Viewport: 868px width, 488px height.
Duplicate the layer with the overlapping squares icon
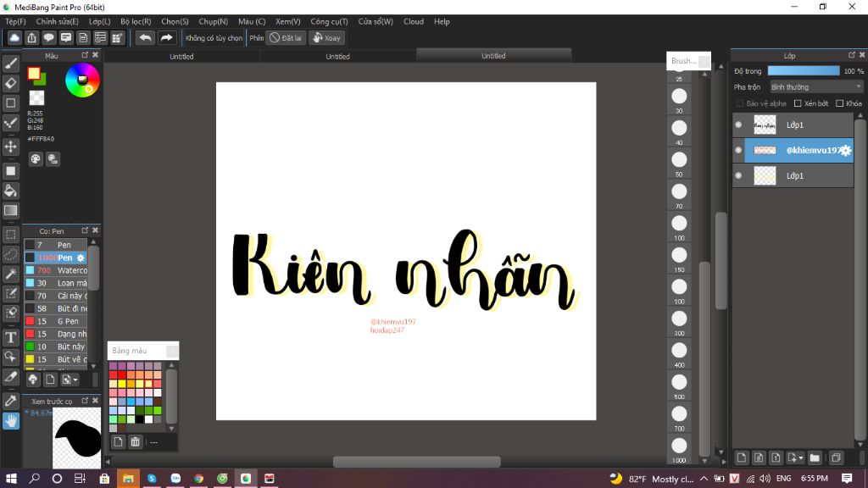(x=836, y=457)
